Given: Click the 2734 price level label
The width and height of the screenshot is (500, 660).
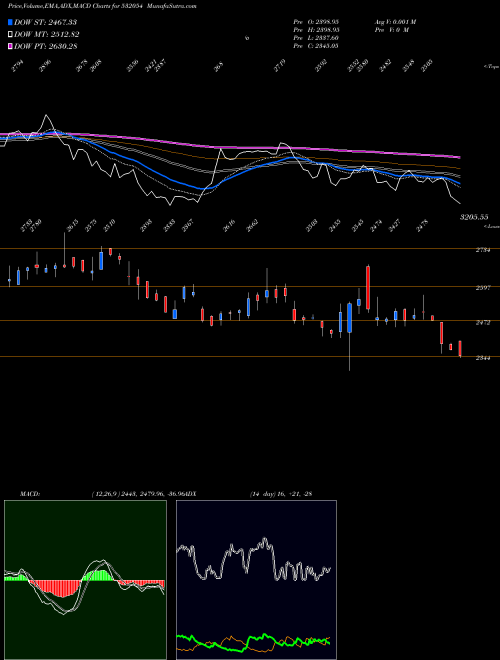Looking at the screenshot, I should pyautogui.click(x=483, y=250).
